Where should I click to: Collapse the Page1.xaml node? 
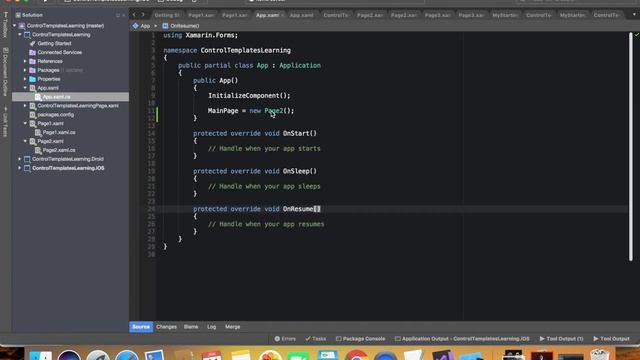pos(25,123)
